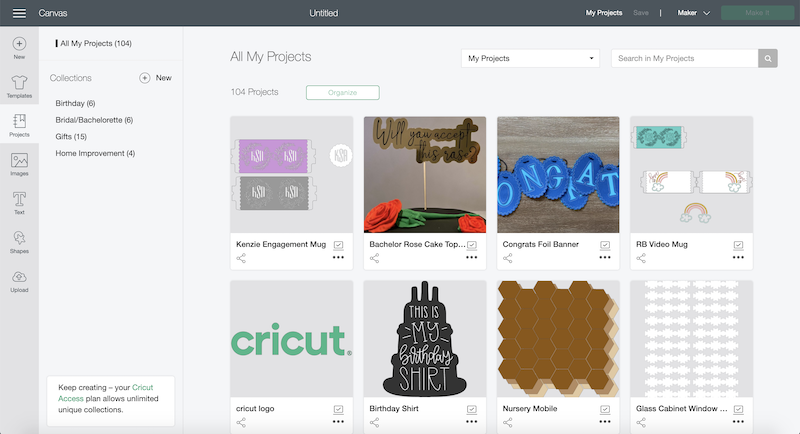The image size is (800, 434).
Task: Open the Images sidebar icon
Action: coord(19,160)
